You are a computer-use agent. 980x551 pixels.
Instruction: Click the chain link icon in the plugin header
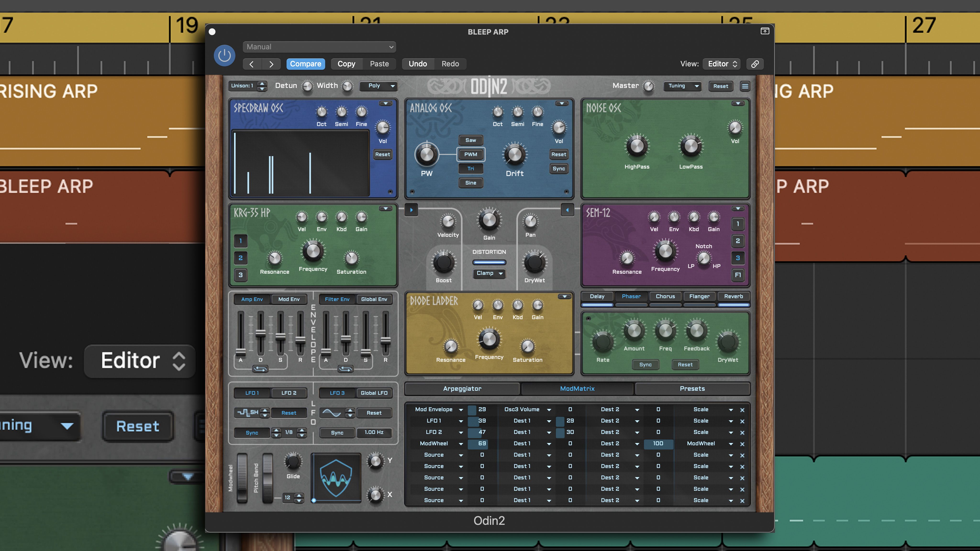pos(755,64)
